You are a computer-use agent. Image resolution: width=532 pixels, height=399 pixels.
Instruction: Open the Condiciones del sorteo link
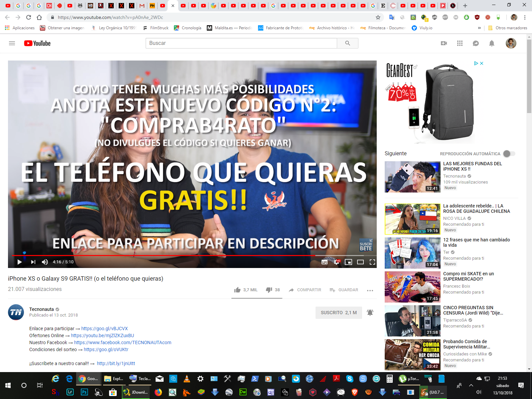click(x=106, y=349)
